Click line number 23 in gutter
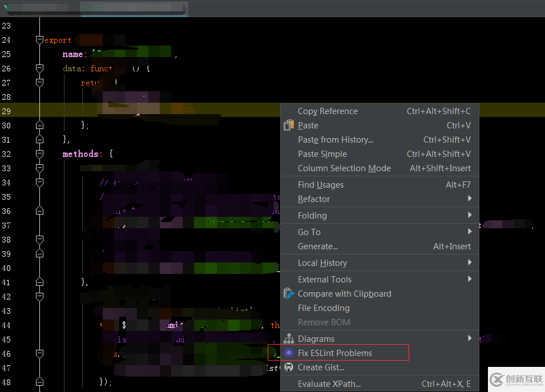The width and height of the screenshot is (545, 392). coord(6,26)
